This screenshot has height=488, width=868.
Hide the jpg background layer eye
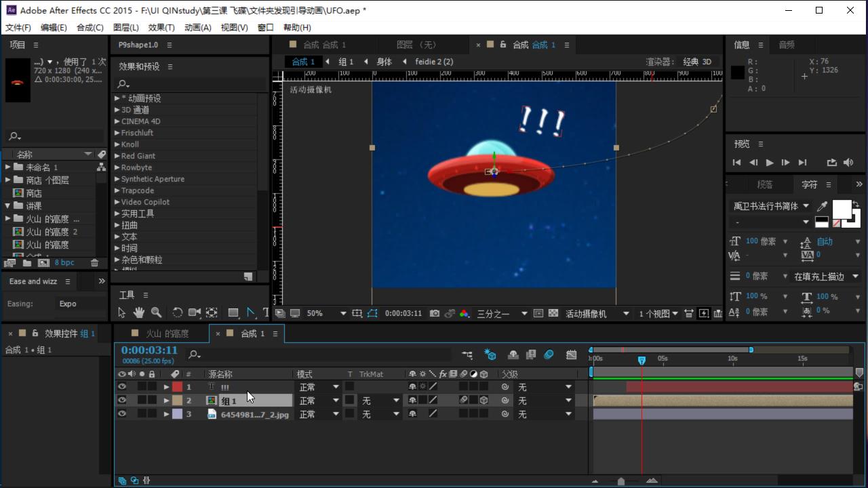coord(122,414)
